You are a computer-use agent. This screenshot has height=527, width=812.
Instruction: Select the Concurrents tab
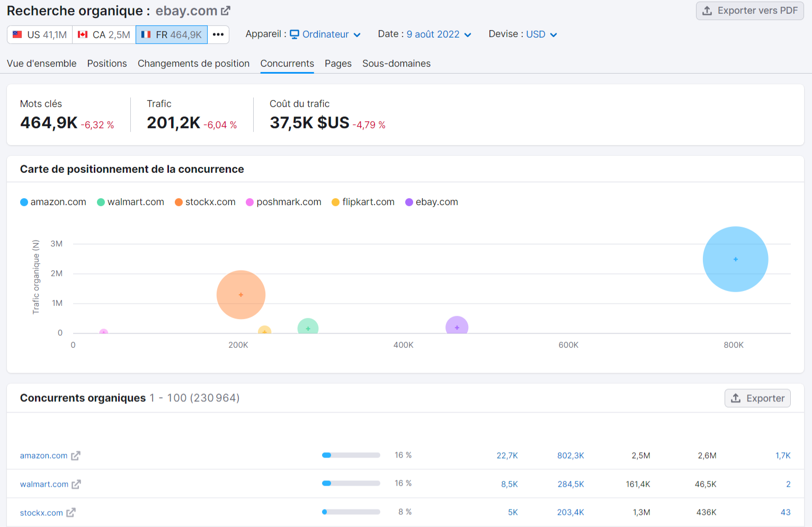[287, 64]
